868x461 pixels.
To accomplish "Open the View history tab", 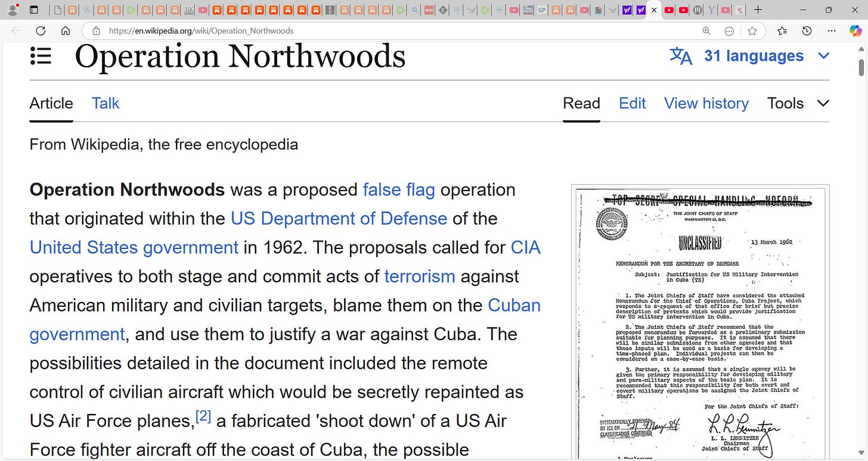I will click(x=706, y=103).
